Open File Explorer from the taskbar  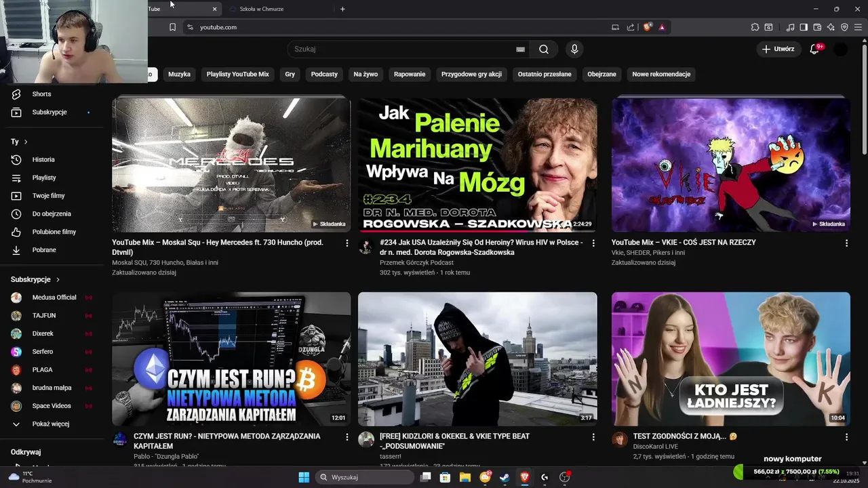click(465, 477)
